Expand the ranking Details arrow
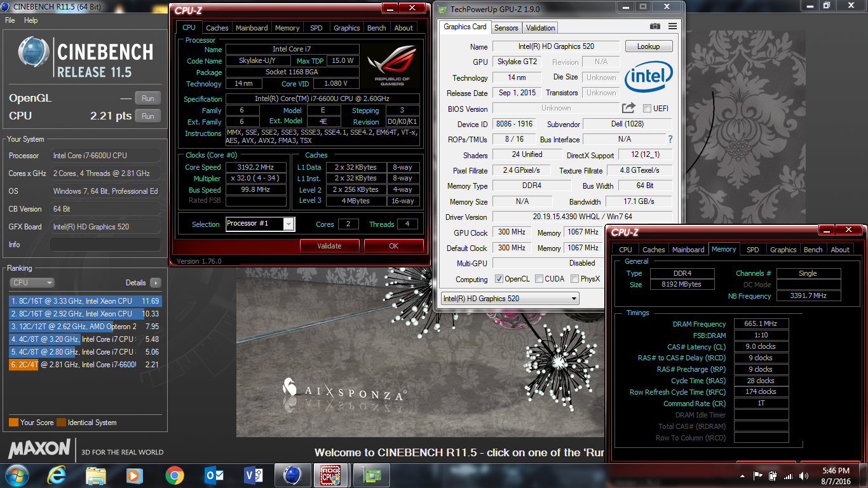The width and height of the screenshot is (868, 488). coord(155,283)
